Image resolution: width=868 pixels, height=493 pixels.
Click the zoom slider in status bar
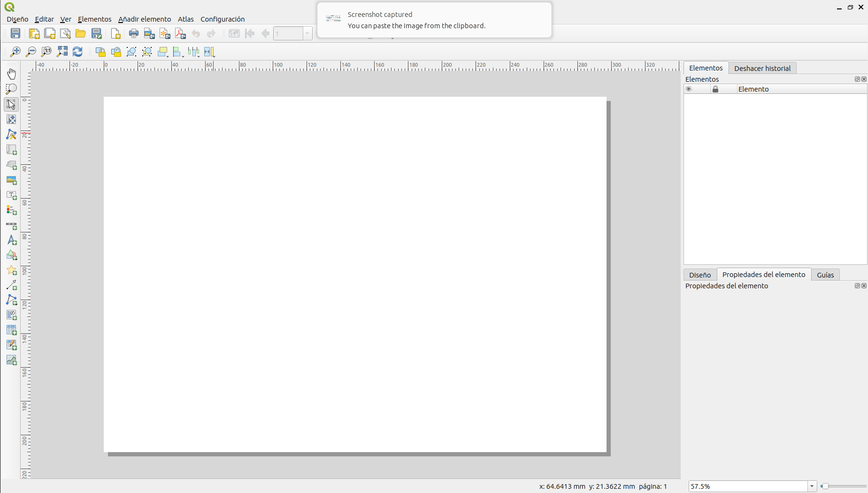[x=843, y=486]
